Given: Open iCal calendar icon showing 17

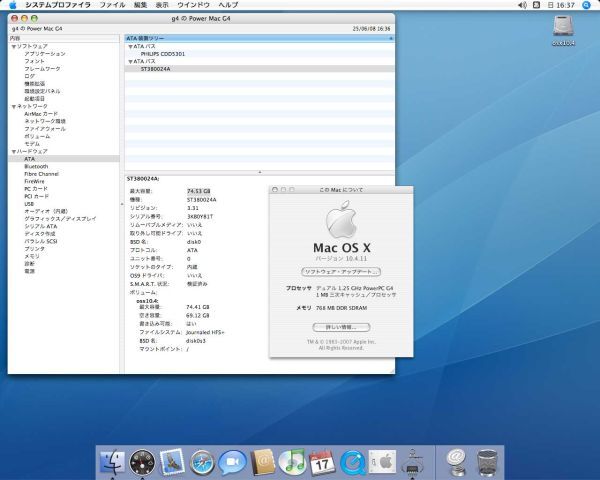Looking at the screenshot, I should point(322,462).
